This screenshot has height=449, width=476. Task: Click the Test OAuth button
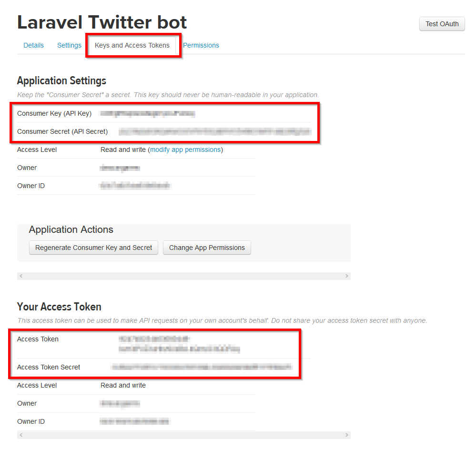coord(442,24)
